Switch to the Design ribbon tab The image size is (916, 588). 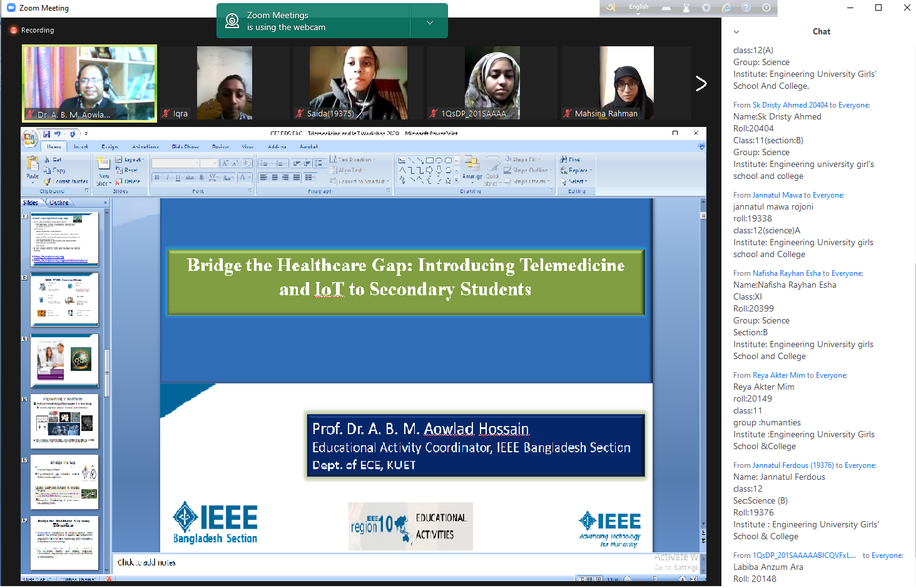[109, 146]
